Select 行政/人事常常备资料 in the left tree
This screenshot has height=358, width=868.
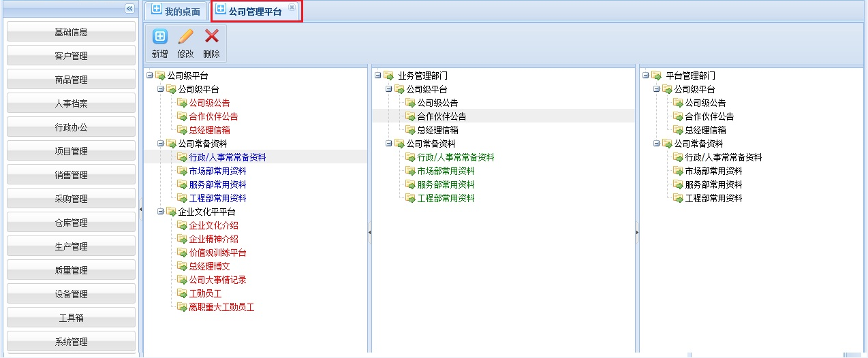(227, 157)
